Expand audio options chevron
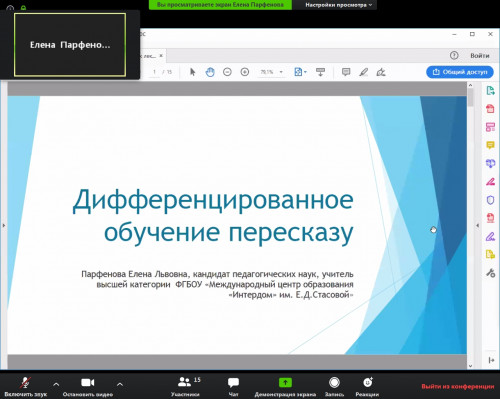The width and height of the screenshot is (500, 399). 56,384
